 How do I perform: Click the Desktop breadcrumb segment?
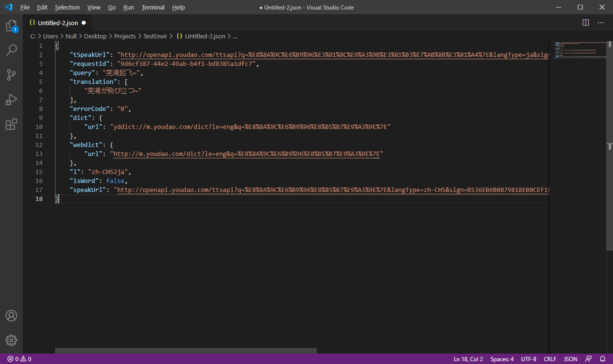(x=95, y=36)
